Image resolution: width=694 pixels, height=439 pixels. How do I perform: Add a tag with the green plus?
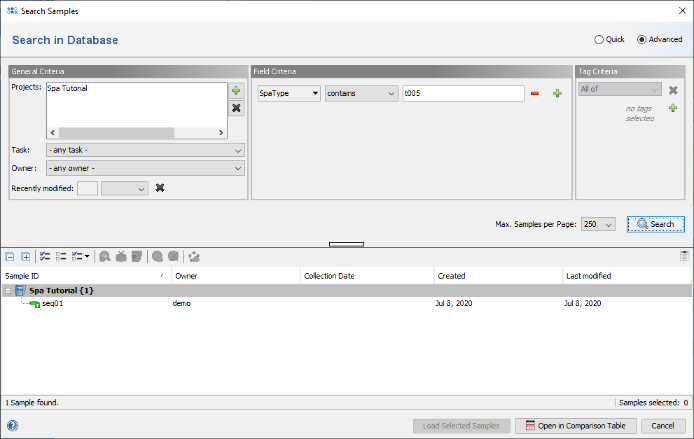(x=673, y=107)
